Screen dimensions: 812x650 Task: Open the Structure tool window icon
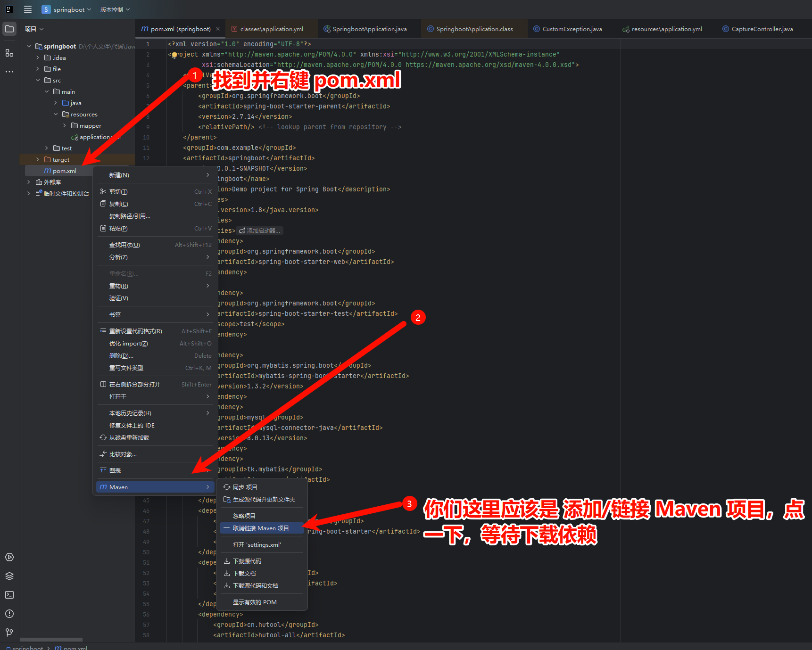(9, 53)
